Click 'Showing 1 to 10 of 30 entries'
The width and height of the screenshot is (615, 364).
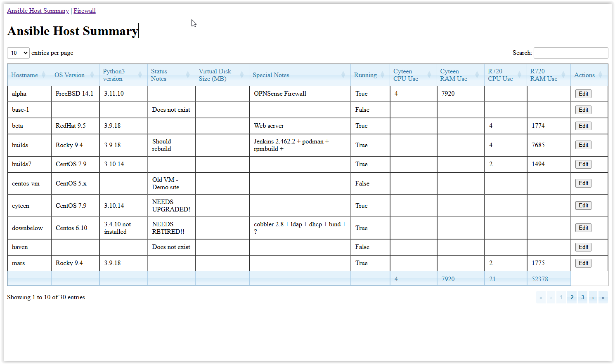[x=46, y=297]
